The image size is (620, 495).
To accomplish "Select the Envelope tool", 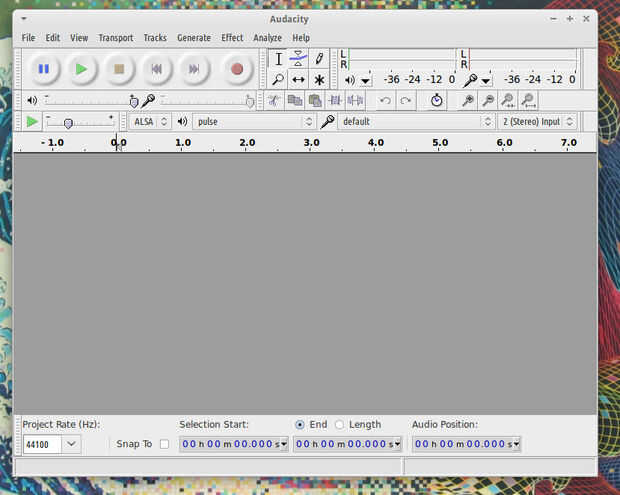I will pyautogui.click(x=298, y=59).
